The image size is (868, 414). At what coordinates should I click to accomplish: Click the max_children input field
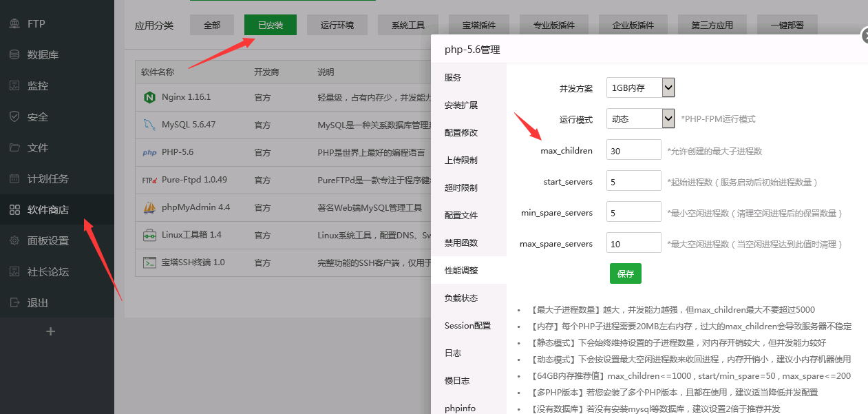pos(634,150)
